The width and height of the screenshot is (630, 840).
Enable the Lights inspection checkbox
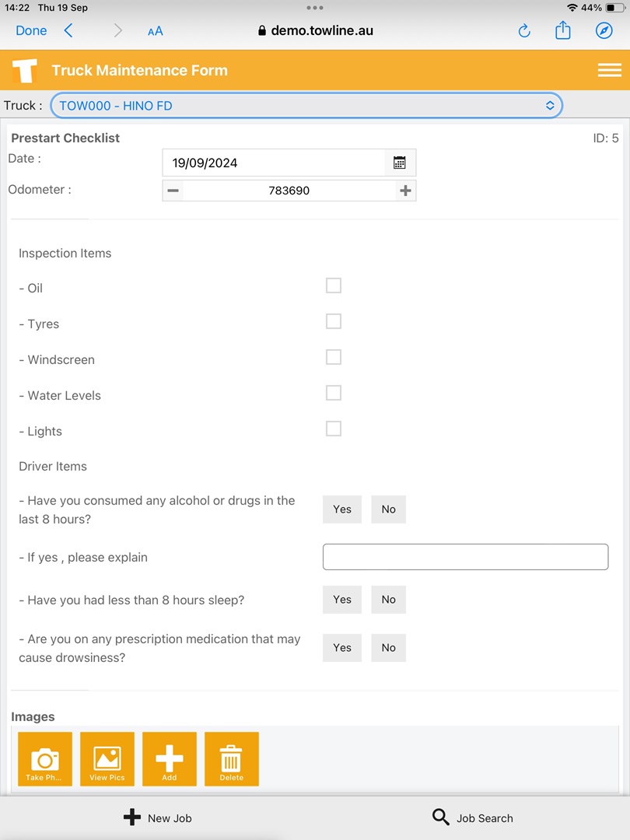(334, 429)
